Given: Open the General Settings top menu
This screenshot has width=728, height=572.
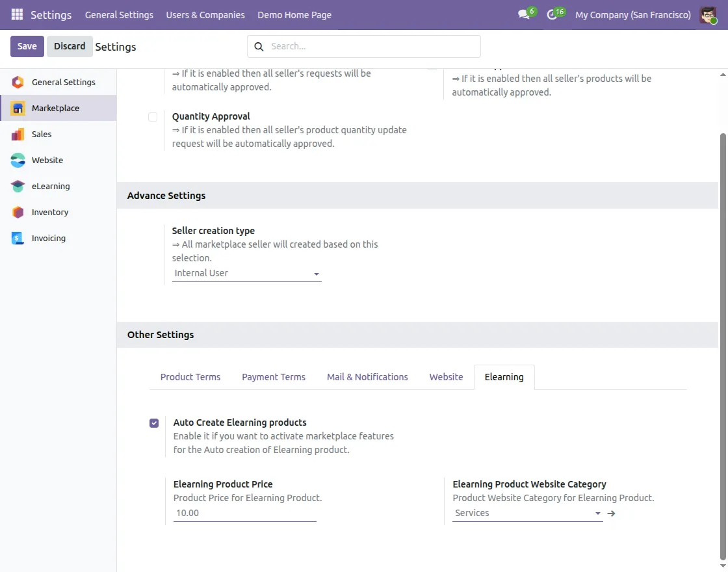Looking at the screenshot, I should coord(119,15).
